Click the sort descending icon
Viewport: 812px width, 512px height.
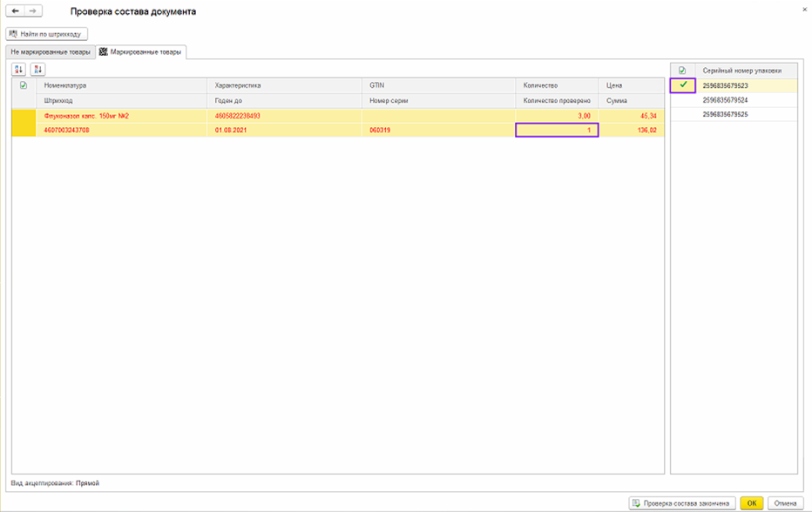coord(37,69)
